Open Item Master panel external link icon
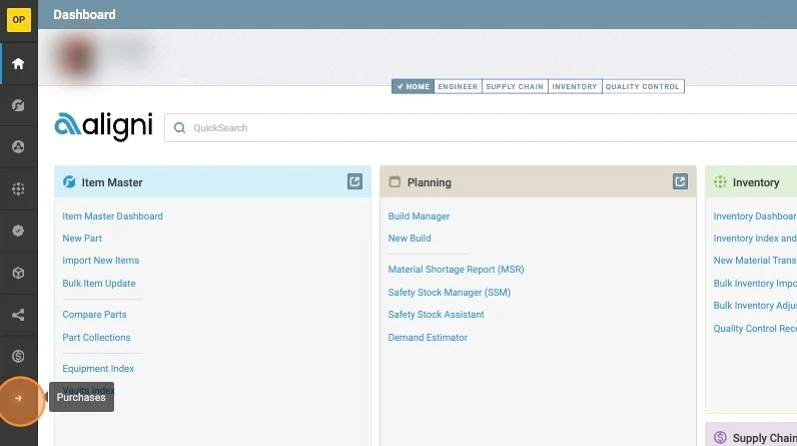 pos(355,182)
